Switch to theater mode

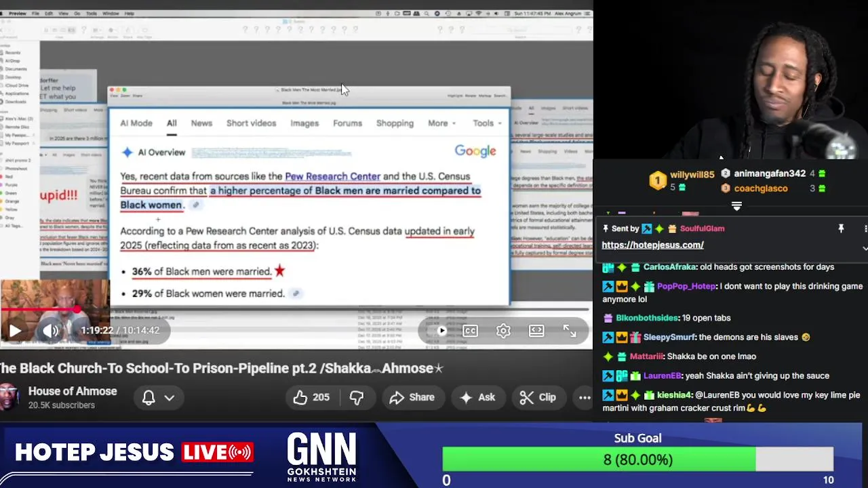coord(536,331)
